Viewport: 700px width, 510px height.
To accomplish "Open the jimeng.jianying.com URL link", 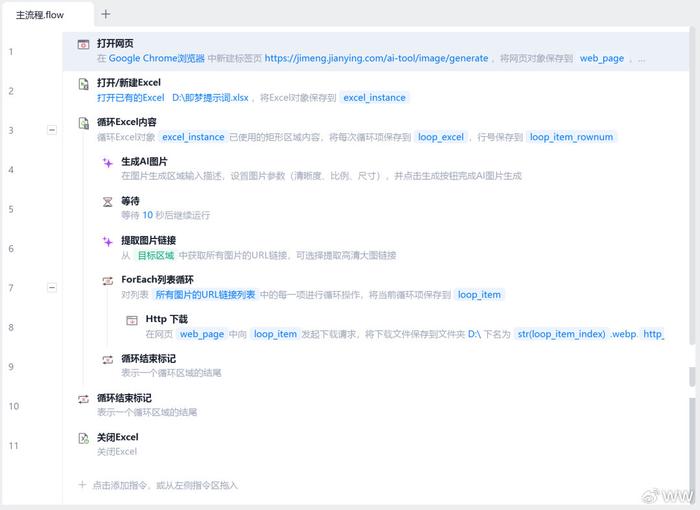I will coord(376,58).
